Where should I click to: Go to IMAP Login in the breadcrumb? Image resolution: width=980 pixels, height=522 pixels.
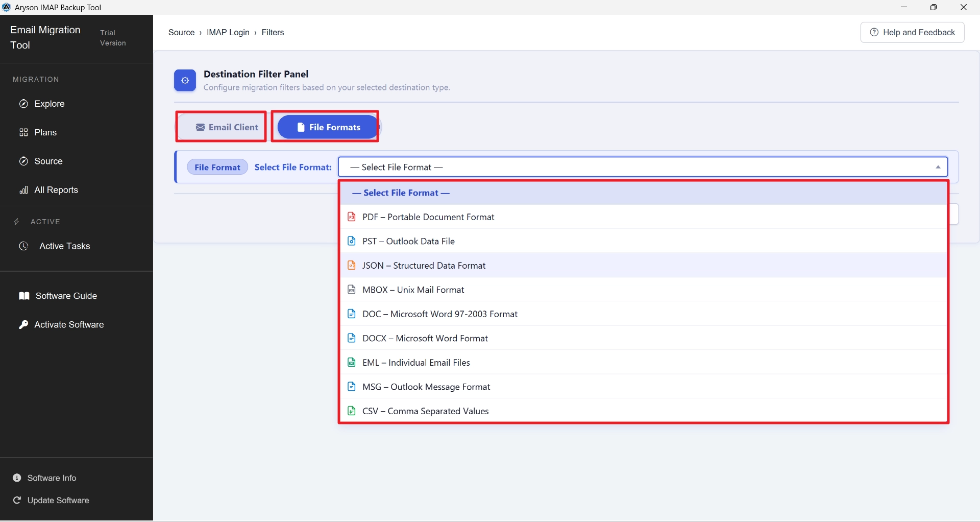tap(228, 32)
